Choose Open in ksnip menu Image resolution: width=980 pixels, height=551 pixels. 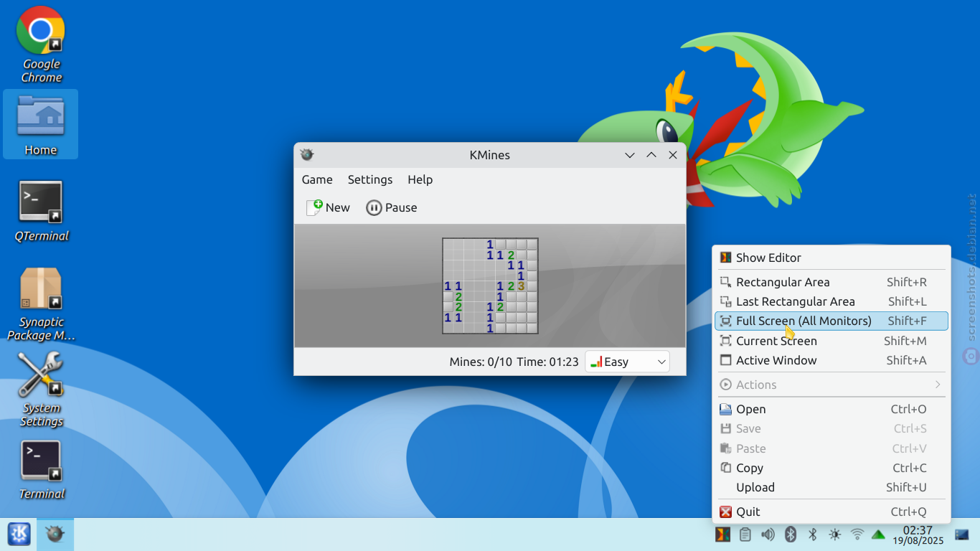click(831, 409)
